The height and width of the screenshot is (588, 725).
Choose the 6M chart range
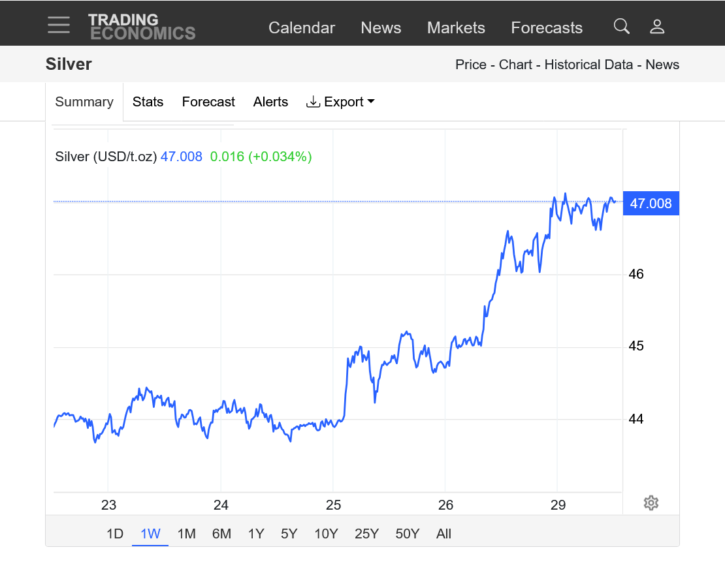pyautogui.click(x=221, y=534)
